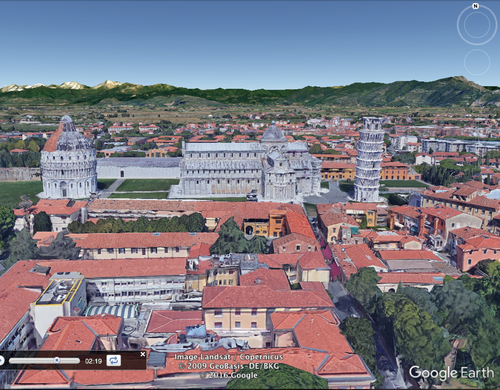Click the tour progress slider handle
500x390 pixels.
tap(57, 360)
